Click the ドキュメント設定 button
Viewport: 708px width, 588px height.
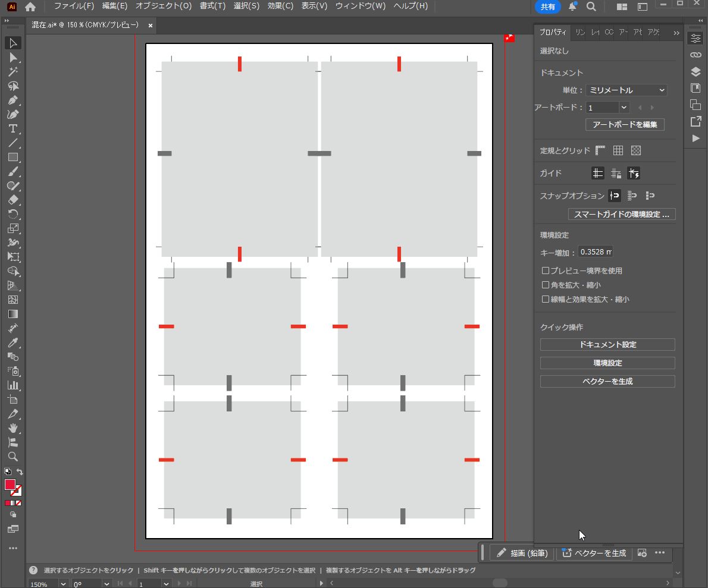[607, 345]
